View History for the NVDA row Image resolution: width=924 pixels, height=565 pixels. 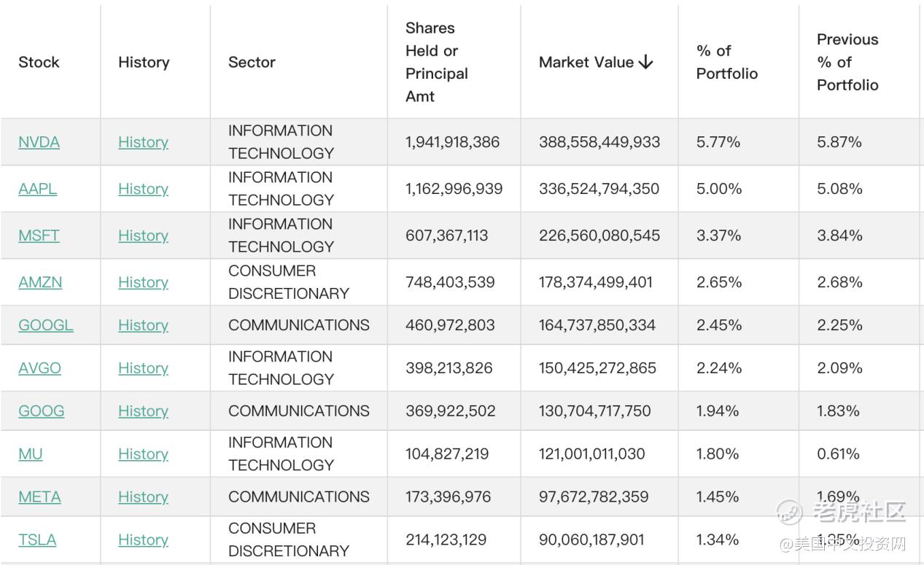pos(143,142)
